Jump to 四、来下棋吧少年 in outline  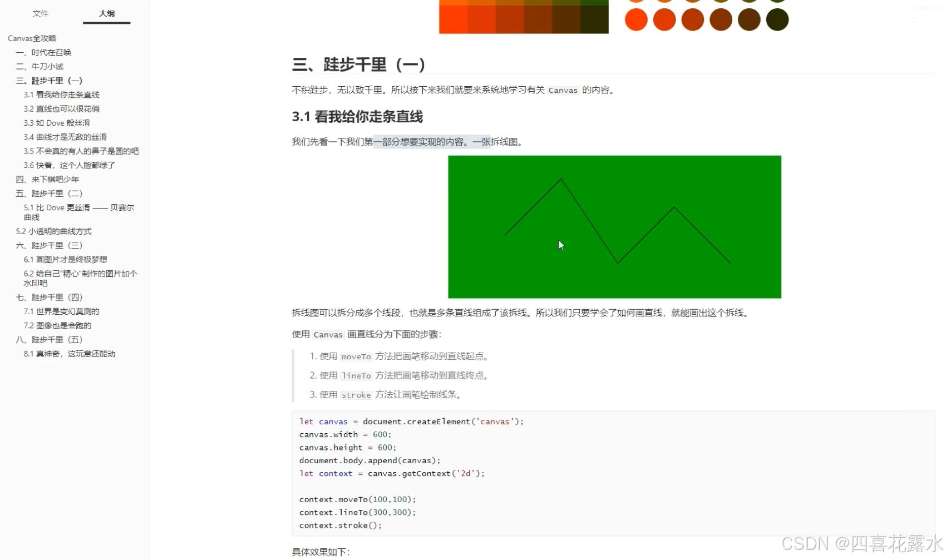(x=47, y=179)
